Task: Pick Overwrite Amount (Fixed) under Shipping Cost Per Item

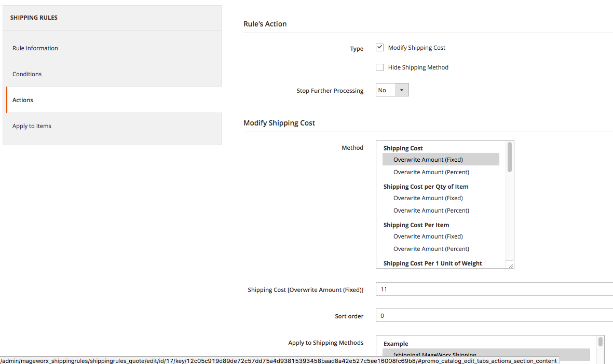Action: pyautogui.click(x=428, y=236)
